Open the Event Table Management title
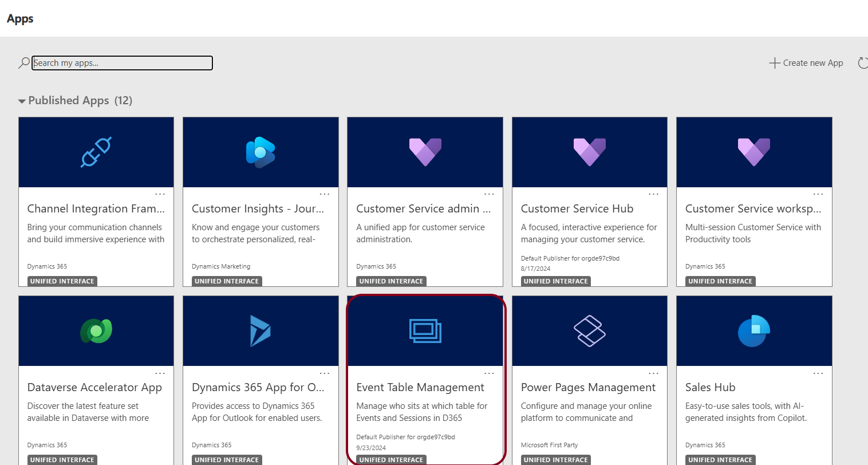Screen dimensions: 868x465 click(x=420, y=388)
